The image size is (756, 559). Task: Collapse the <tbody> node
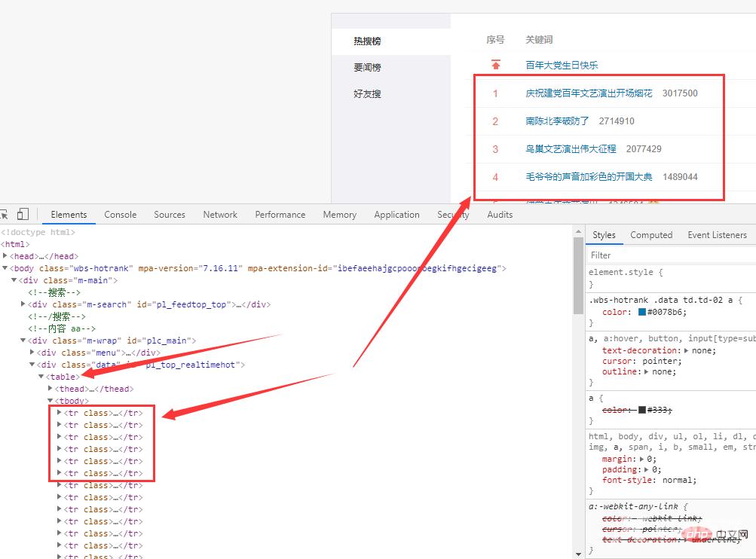tap(50, 400)
